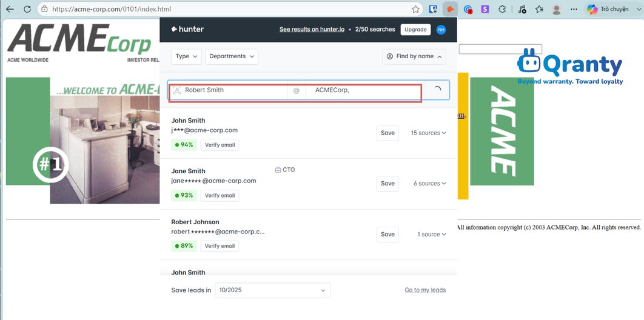Open the blue spiral extension with red badge

click(468, 9)
